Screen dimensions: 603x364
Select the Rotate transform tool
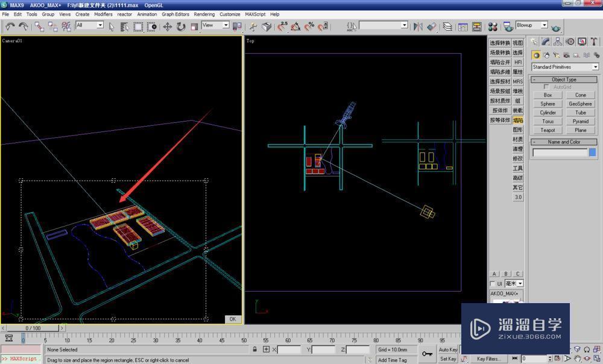(x=181, y=27)
